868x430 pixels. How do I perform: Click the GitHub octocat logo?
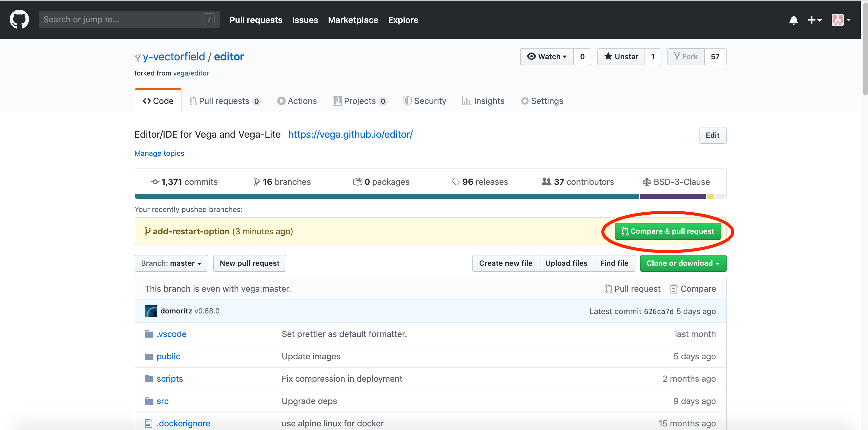pyautogui.click(x=19, y=19)
